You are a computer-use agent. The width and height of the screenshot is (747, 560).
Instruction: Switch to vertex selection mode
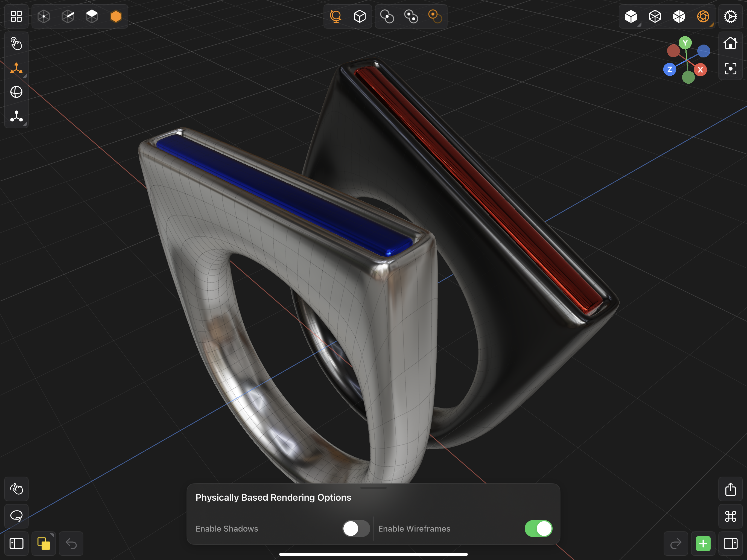(44, 16)
